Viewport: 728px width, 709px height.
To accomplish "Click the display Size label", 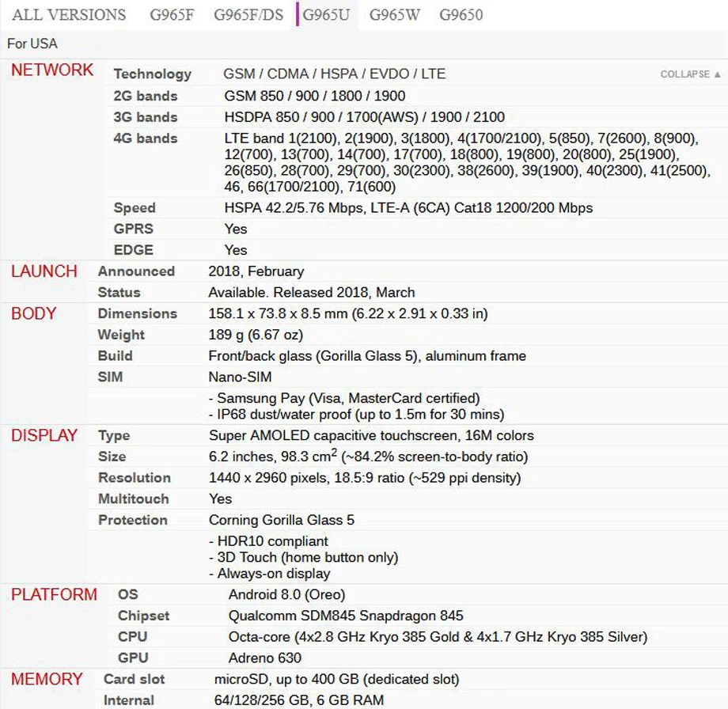I will click(112, 457).
